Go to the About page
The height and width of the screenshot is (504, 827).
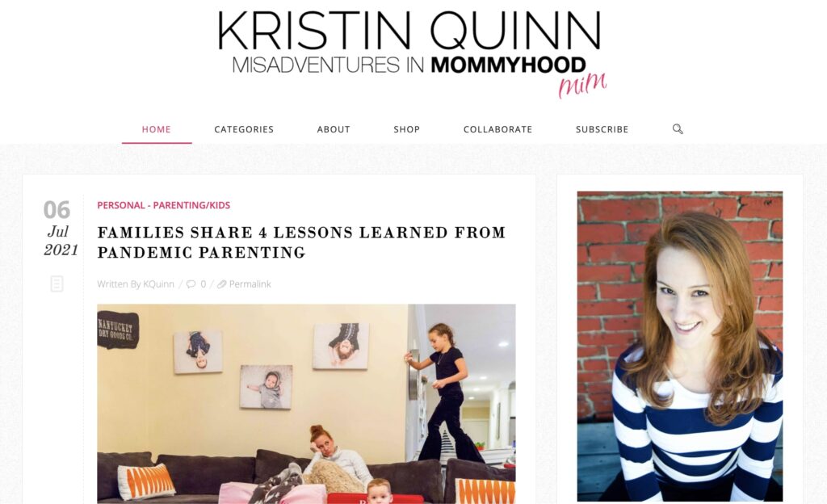point(334,129)
